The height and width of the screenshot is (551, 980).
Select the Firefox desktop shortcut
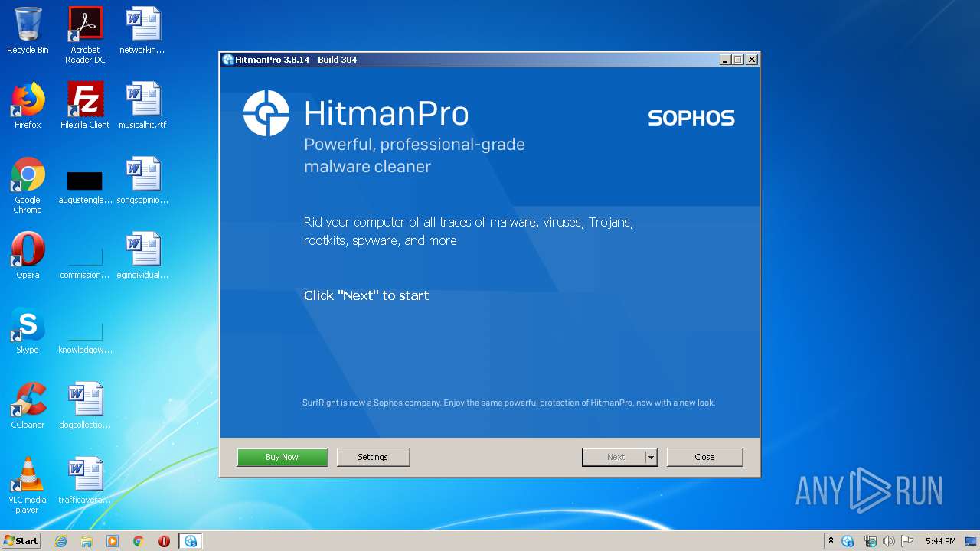point(28,106)
